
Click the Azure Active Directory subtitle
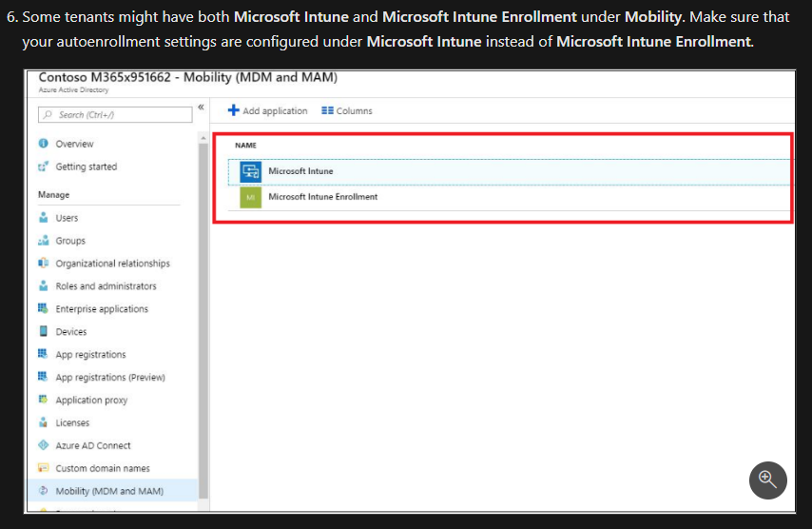(73, 90)
